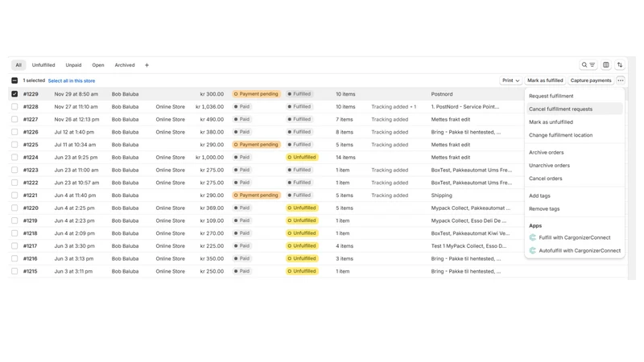Image resolution: width=644 pixels, height=362 pixels.
Task: Select Autofulfill with CargonizerConnect app icon
Action: 533,250
